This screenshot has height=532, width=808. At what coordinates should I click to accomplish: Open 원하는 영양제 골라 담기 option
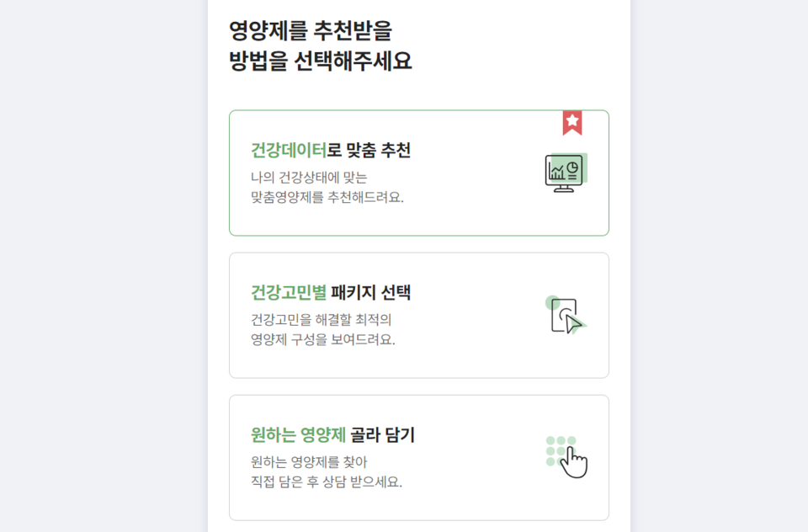pos(418,456)
